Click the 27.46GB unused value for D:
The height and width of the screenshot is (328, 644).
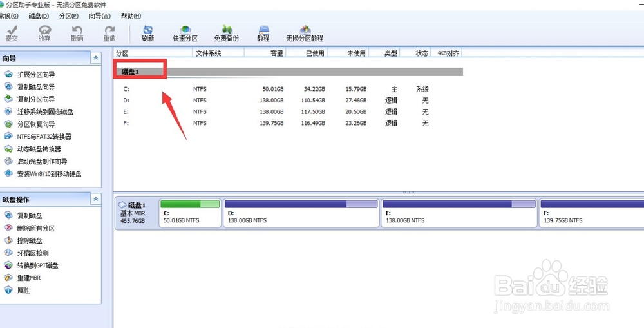pyautogui.click(x=356, y=101)
